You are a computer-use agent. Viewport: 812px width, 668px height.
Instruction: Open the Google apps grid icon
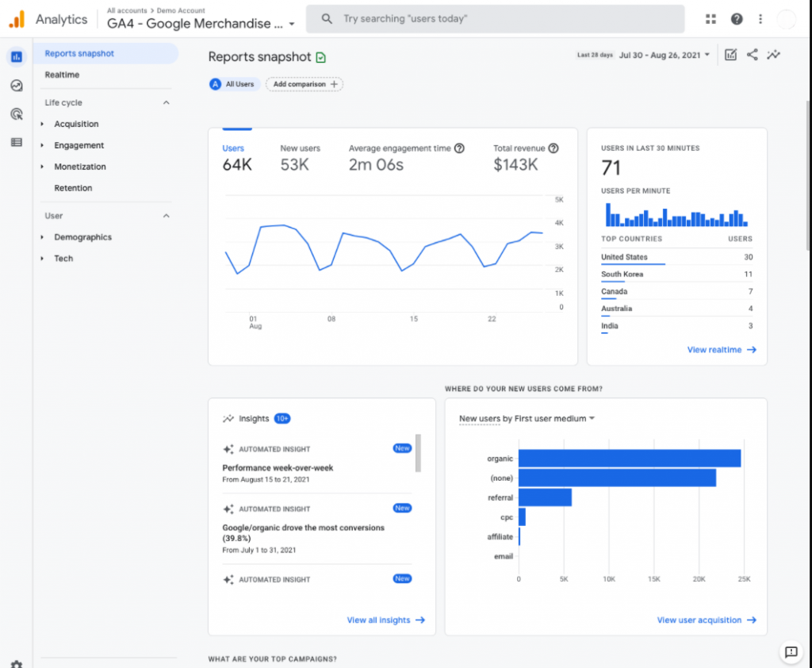pyautogui.click(x=710, y=19)
